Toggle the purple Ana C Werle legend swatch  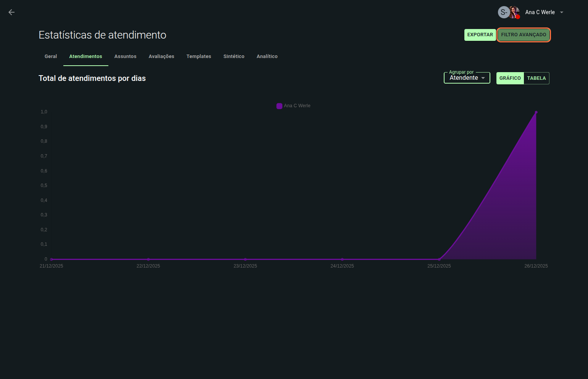click(x=279, y=106)
